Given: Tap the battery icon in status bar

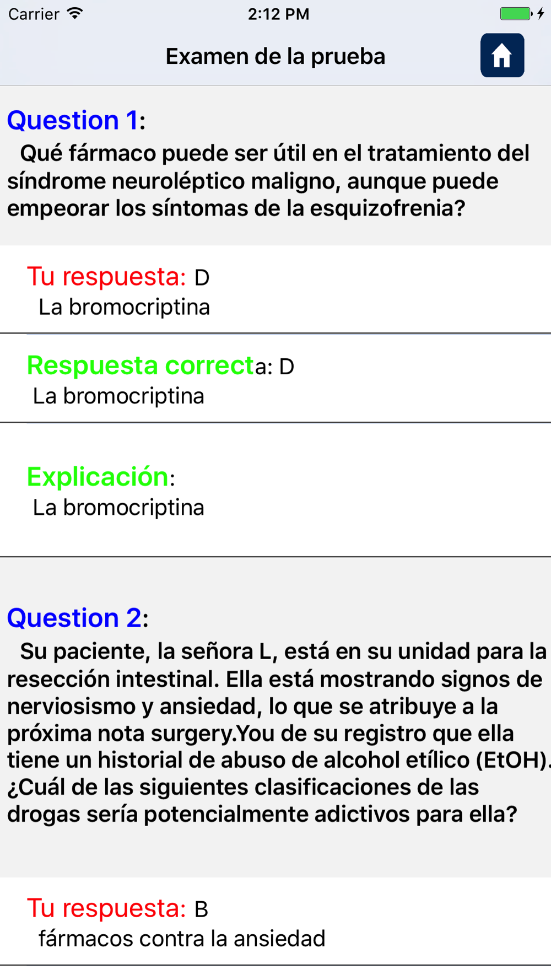Looking at the screenshot, I should point(516,14).
